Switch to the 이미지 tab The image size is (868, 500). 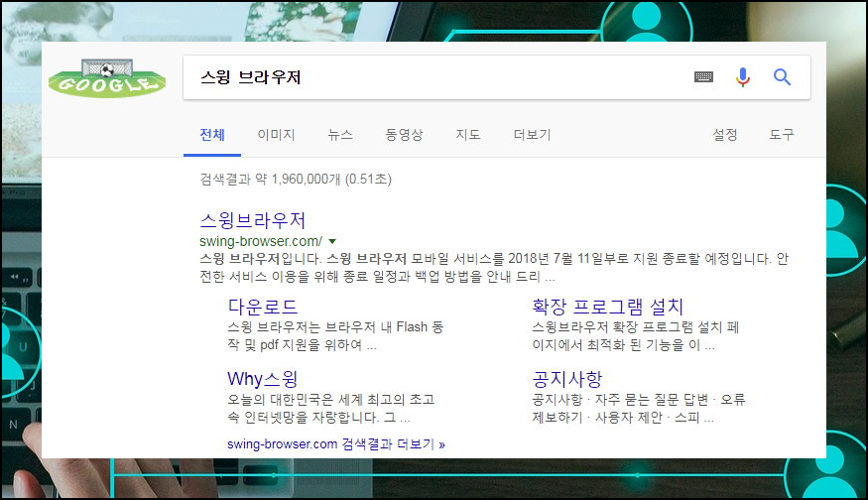[x=276, y=135]
